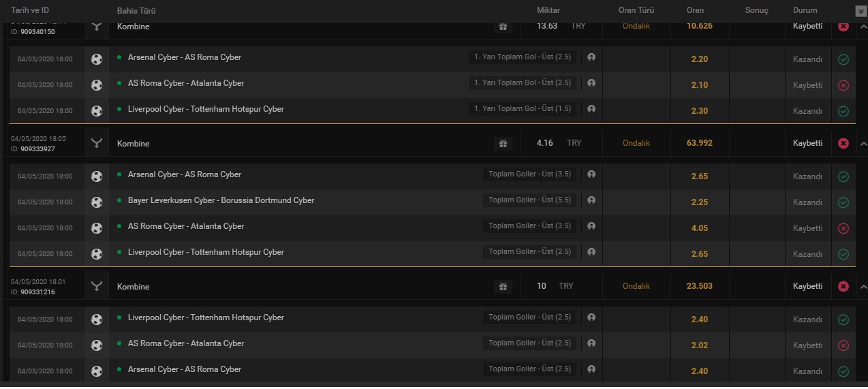868x389 pixels.
Task: Click the soccer ball icon for Bayer Leverkusen Cyber match
Action: (97, 202)
